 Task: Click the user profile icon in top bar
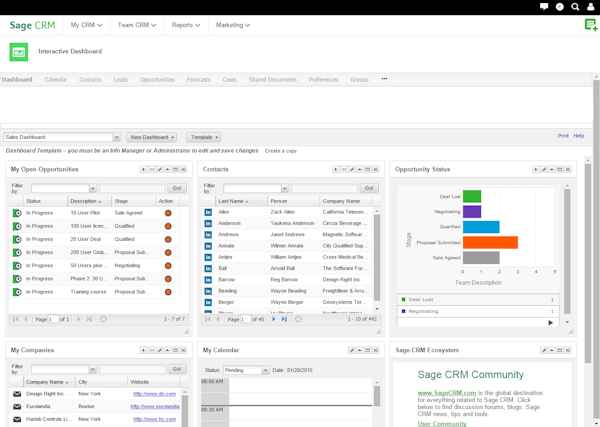(x=591, y=7)
